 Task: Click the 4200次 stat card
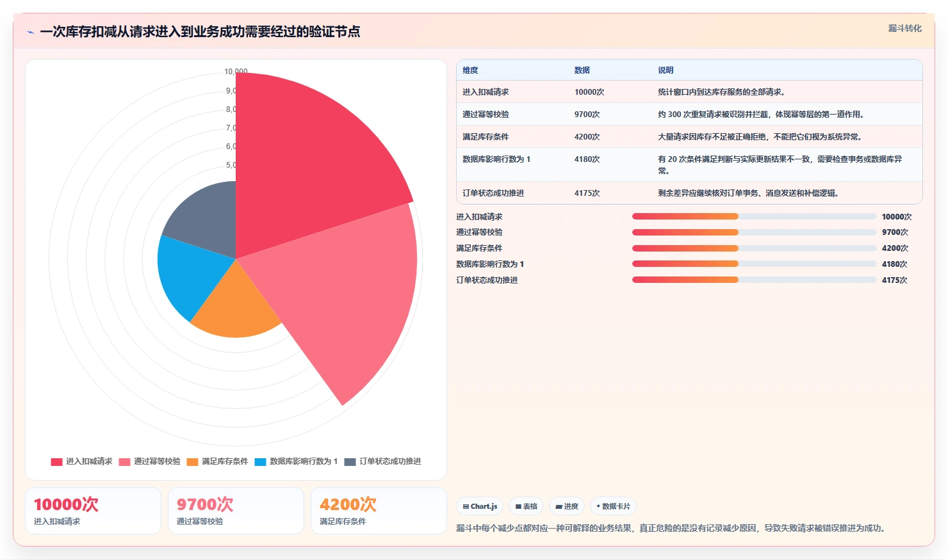(379, 511)
